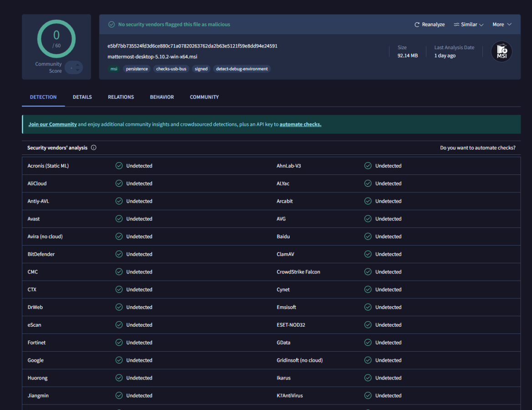Open the RELATIONS tab
The width and height of the screenshot is (532, 410).
[x=121, y=97]
